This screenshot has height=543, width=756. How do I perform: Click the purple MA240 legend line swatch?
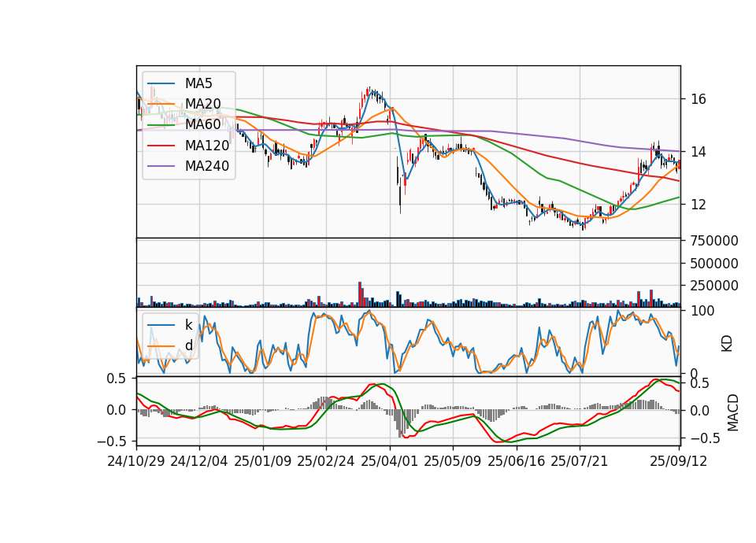pyautogui.click(x=161, y=166)
